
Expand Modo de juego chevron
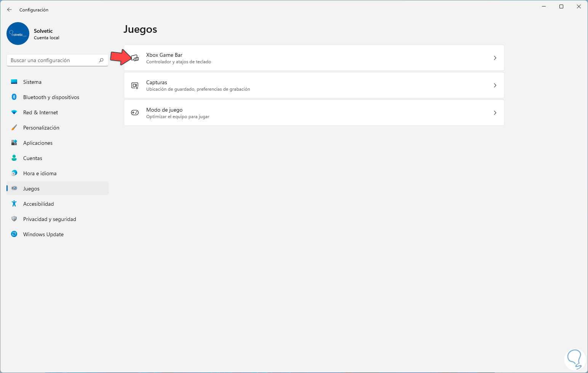tap(495, 113)
